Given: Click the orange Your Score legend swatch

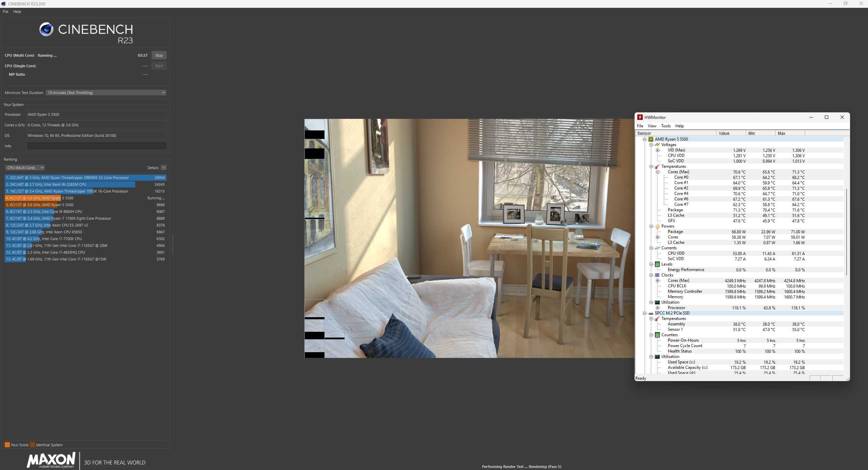Looking at the screenshot, I should pos(7,445).
